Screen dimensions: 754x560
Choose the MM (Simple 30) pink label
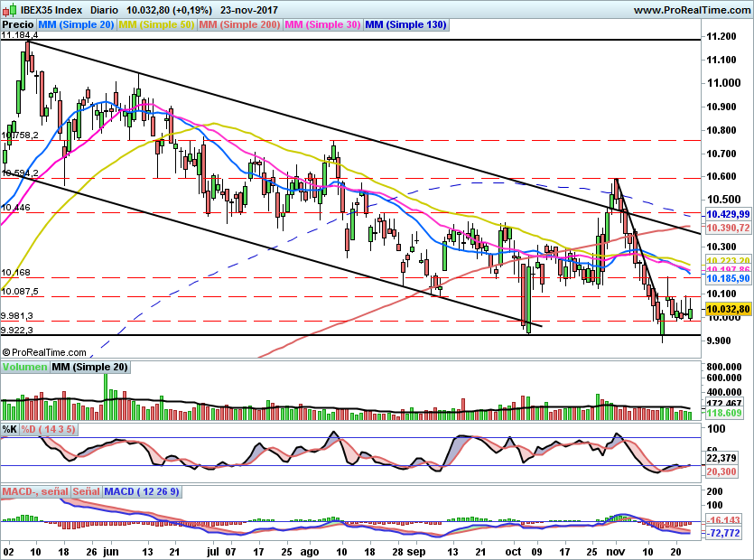(322, 25)
